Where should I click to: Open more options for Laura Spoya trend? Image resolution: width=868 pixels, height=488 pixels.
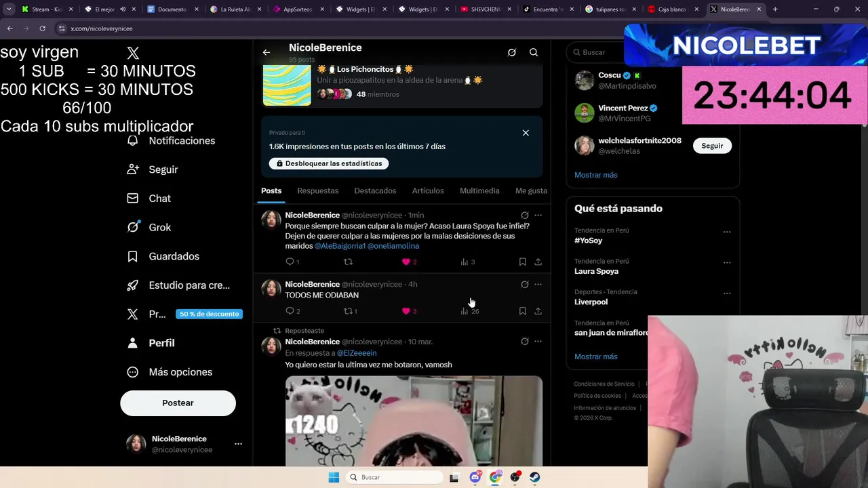coord(727,262)
